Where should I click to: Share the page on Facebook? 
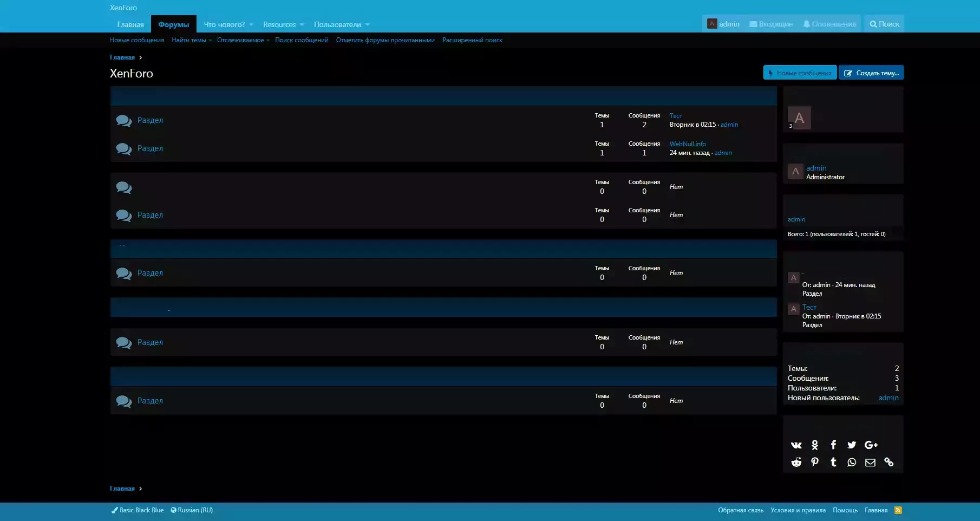[x=833, y=445]
